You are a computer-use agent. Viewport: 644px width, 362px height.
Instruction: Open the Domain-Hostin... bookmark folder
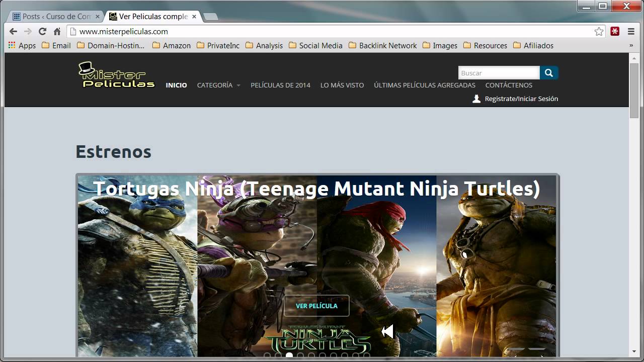point(111,45)
